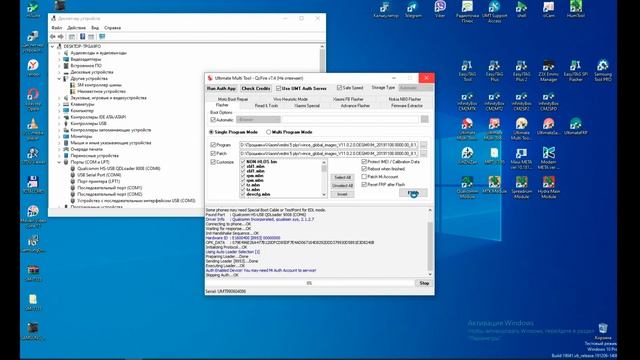Open the Samsung Tool PRO desktop icon
640x360 pixels.
click(x=602, y=70)
